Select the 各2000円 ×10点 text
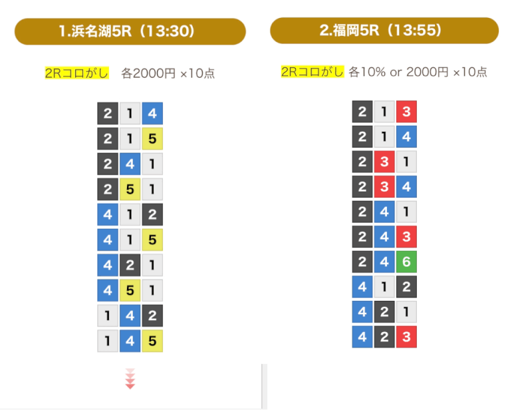This screenshot has height=410, width=532. pos(168,73)
